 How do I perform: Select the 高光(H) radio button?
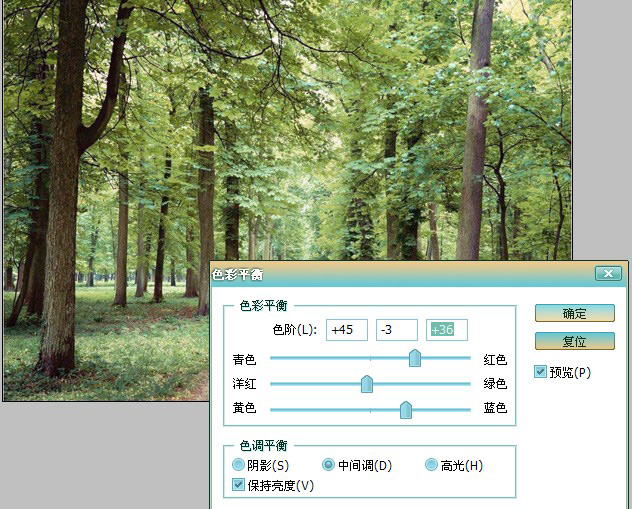[x=431, y=465]
